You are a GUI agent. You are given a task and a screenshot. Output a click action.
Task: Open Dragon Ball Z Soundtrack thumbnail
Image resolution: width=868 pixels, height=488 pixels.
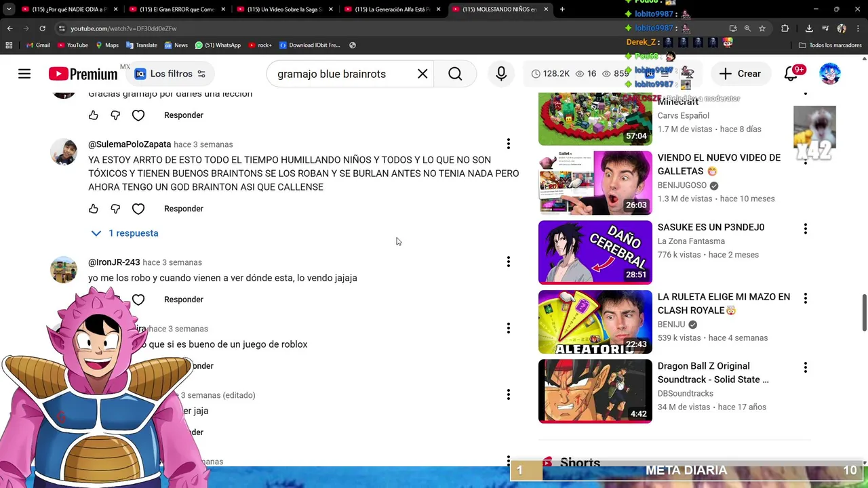[x=595, y=391]
